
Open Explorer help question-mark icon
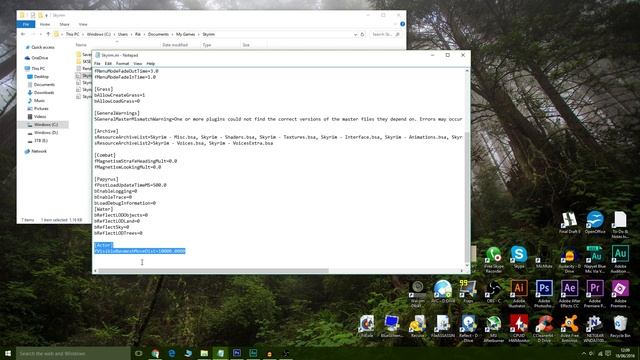coord(402,24)
